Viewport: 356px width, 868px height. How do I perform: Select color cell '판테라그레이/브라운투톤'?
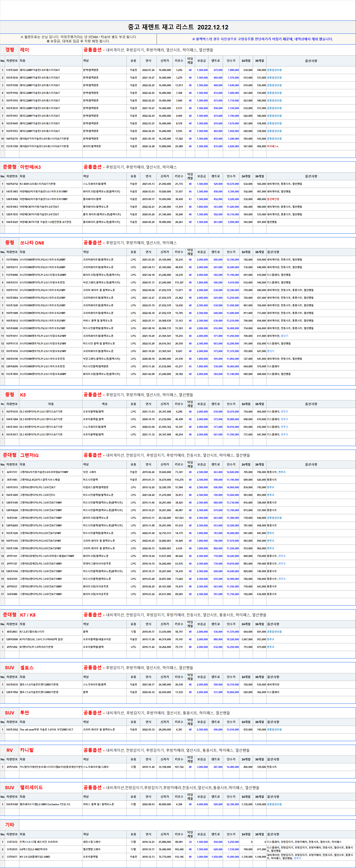pyautogui.click(x=97, y=564)
